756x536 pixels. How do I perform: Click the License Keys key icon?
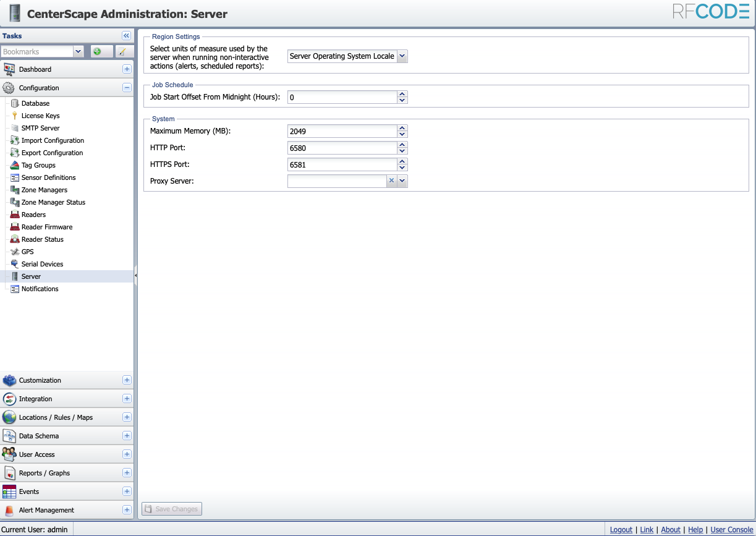15,116
